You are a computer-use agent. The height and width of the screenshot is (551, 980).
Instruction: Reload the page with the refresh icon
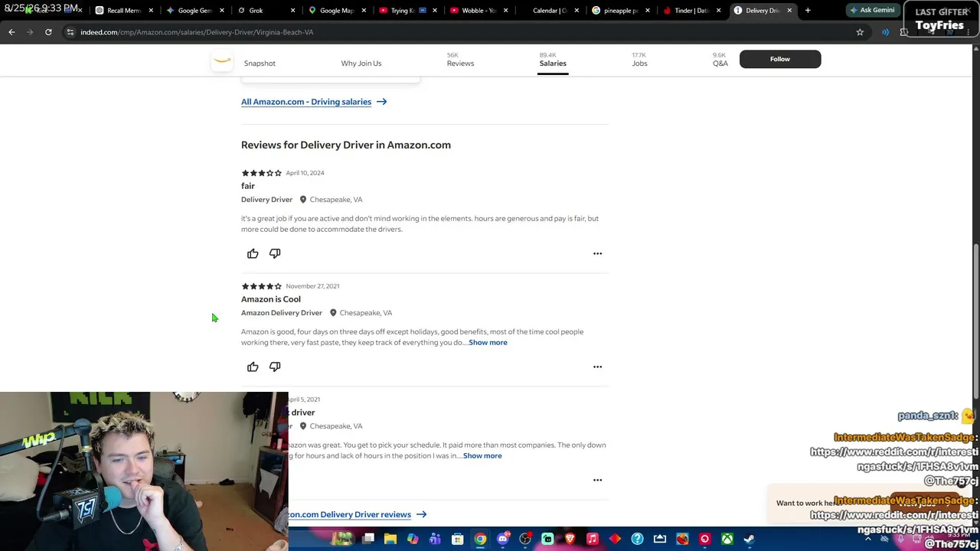48,32
